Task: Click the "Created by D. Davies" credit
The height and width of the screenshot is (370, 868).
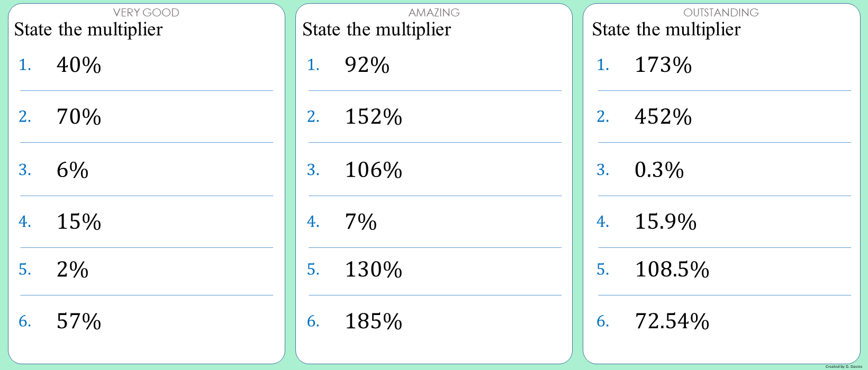Action: (x=844, y=366)
